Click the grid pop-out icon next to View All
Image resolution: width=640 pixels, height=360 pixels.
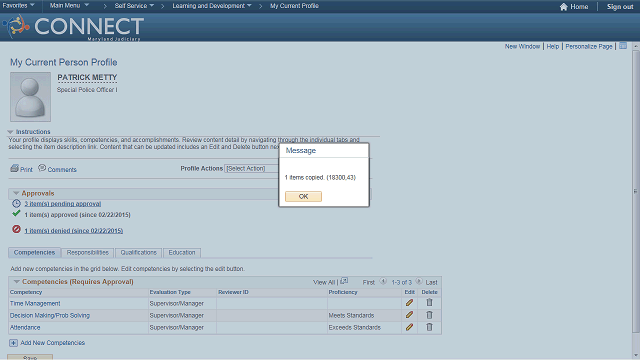coord(344,281)
